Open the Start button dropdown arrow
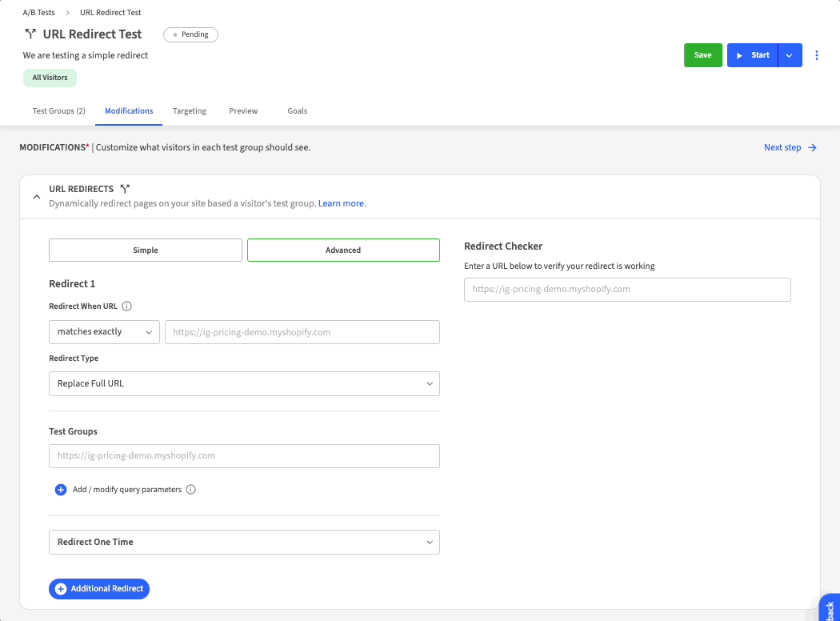840x621 pixels. pyautogui.click(x=790, y=55)
